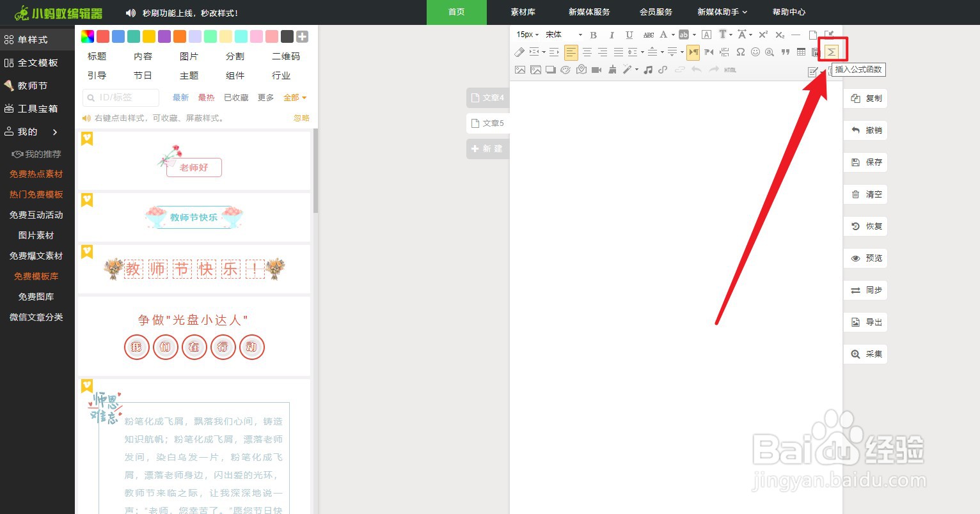The width and height of the screenshot is (980, 514).
Task: Switch to the 文章5 tab
Action: 493,123
